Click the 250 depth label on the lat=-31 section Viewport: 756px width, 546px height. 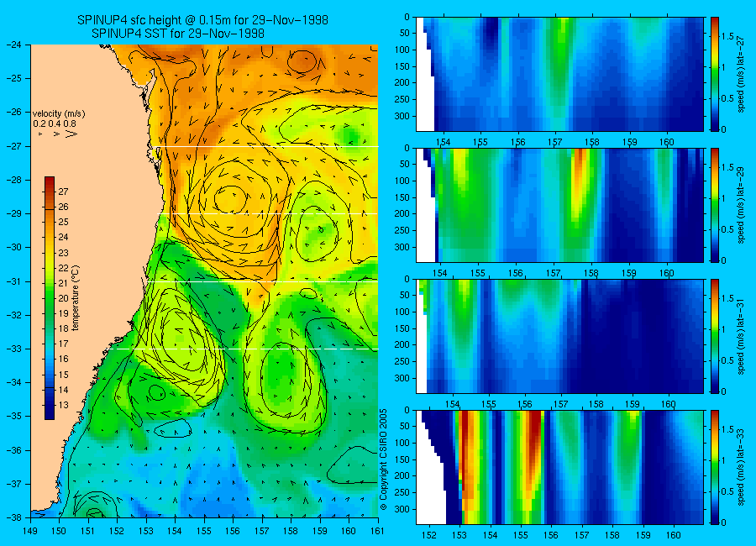click(402, 361)
